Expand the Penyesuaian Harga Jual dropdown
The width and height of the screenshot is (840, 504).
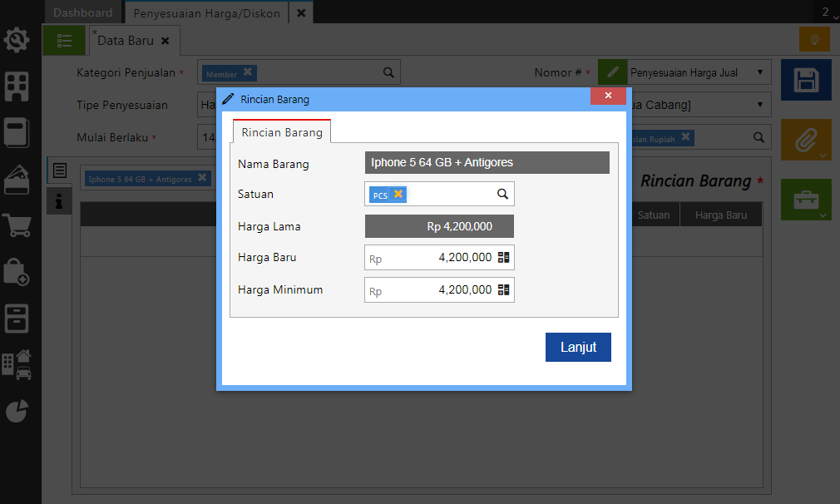[x=760, y=72]
